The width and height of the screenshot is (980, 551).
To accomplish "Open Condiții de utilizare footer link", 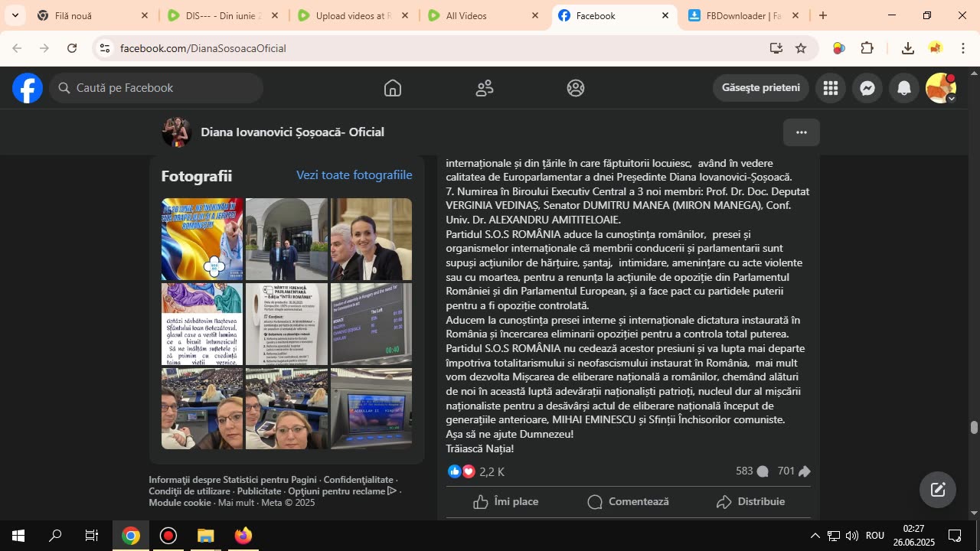I will click(x=189, y=491).
